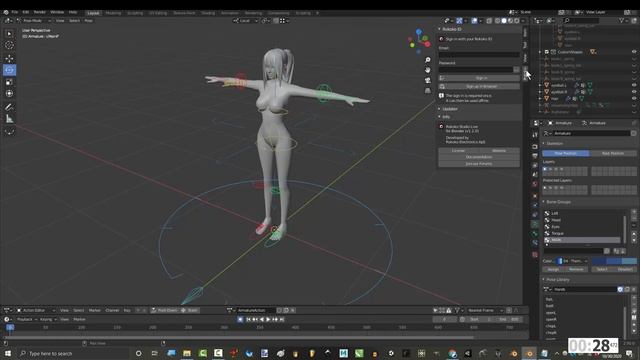Open the Action Editor mode dropdown
640x360 pixels.
pos(36,310)
